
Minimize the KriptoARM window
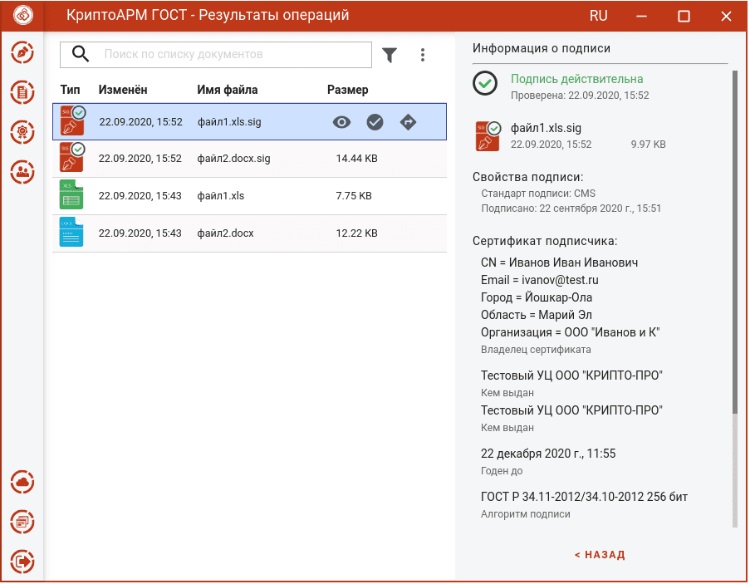[641, 16]
